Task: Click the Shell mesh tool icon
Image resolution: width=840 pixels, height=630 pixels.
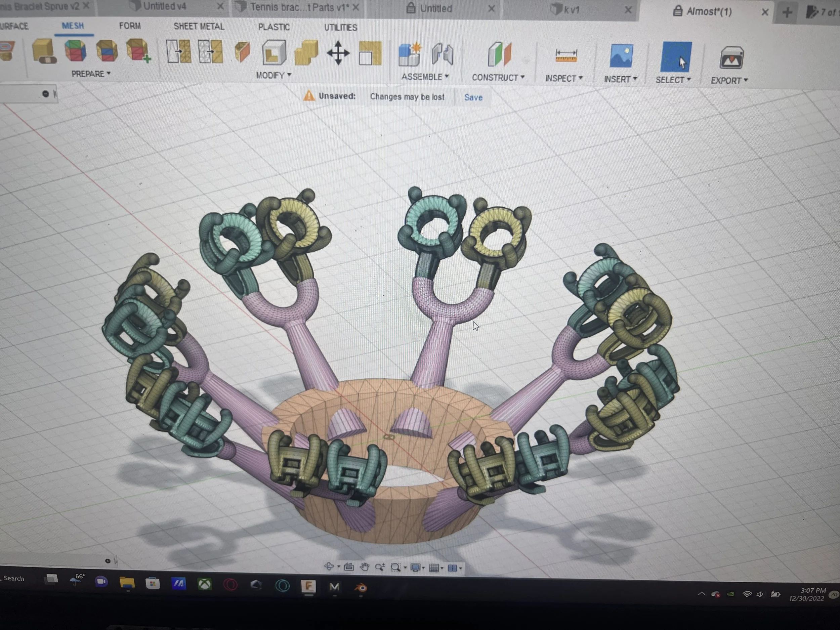Action: [x=274, y=52]
